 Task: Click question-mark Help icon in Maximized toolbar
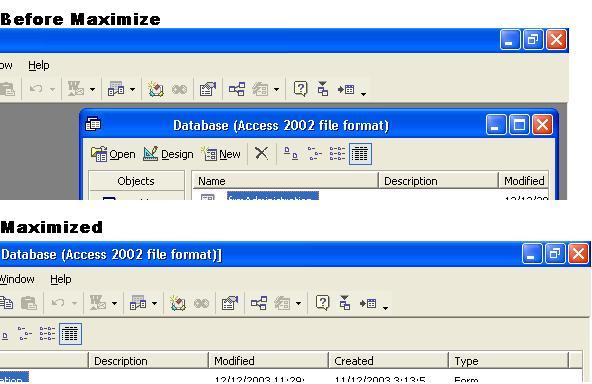click(x=322, y=303)
